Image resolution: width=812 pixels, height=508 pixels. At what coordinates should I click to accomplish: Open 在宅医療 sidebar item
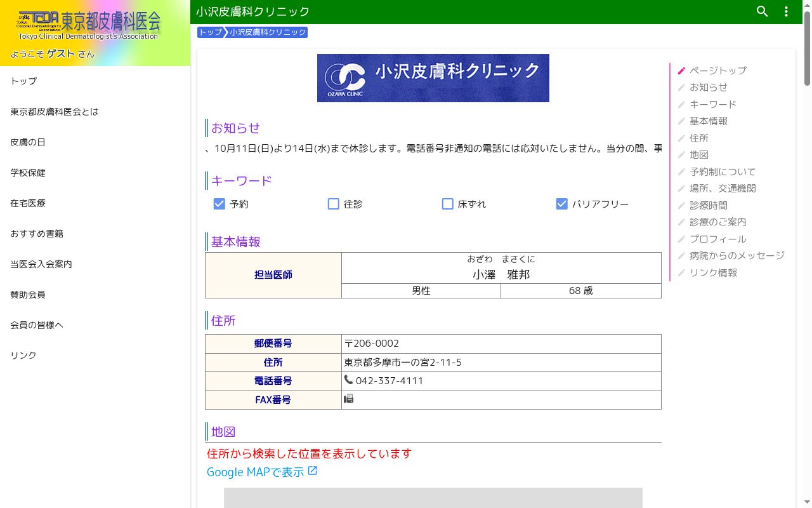95,203
